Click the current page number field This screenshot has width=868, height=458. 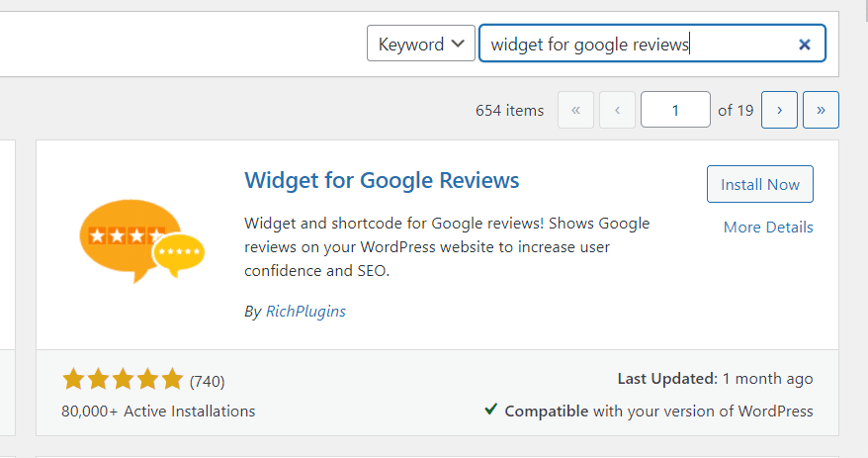point(675,110)
